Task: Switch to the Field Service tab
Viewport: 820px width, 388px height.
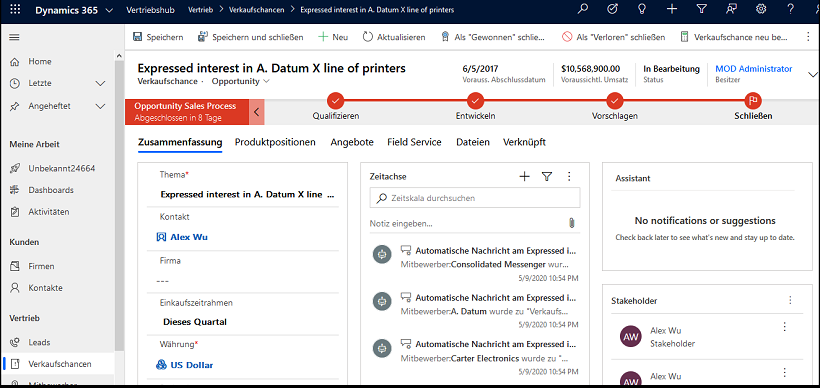Action: point(414,142)
